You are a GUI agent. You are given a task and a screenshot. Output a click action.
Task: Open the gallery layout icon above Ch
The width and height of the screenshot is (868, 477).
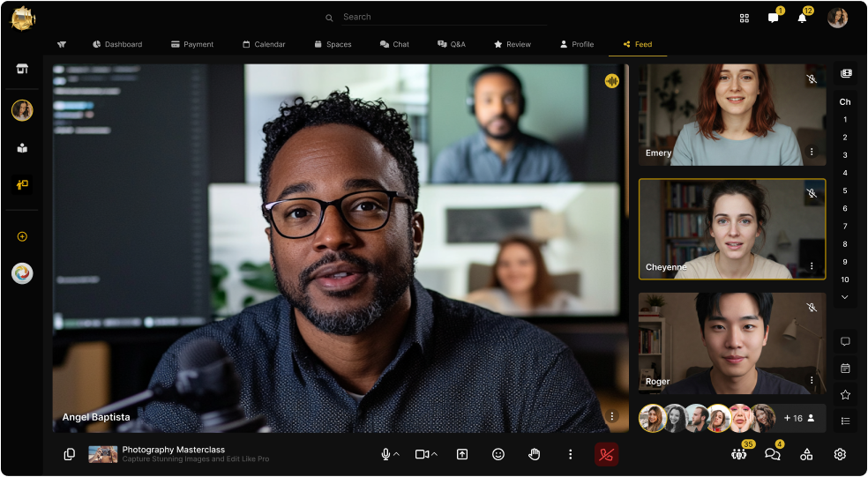click(845, 73)
